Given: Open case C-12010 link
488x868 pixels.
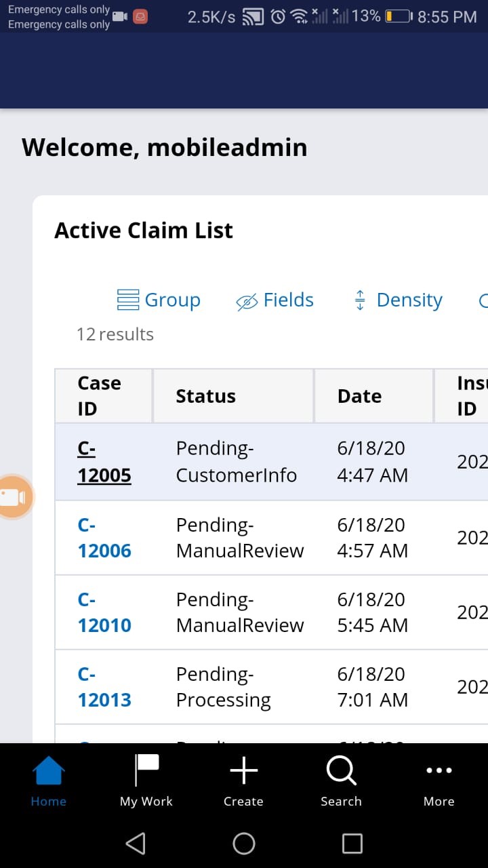Looking at the screenshot, I should click(104, 612).
